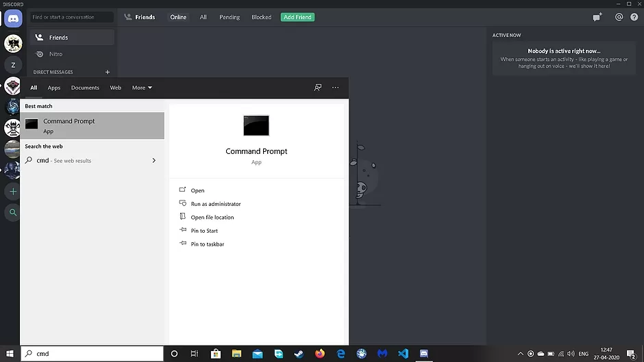Click the Add a Server plus icon

tap(13, 192)
